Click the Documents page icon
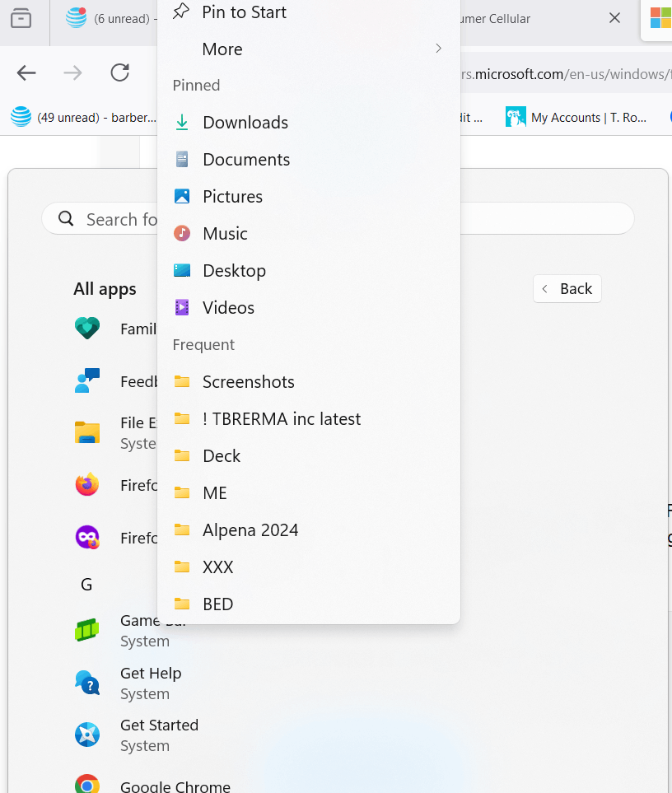This screenshot has width=672, height=793. click(182, 159)
